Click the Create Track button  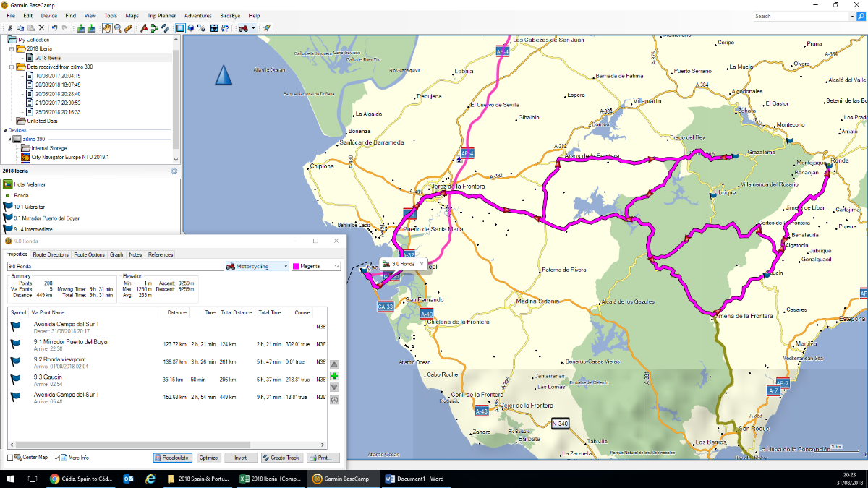point(281,458)
